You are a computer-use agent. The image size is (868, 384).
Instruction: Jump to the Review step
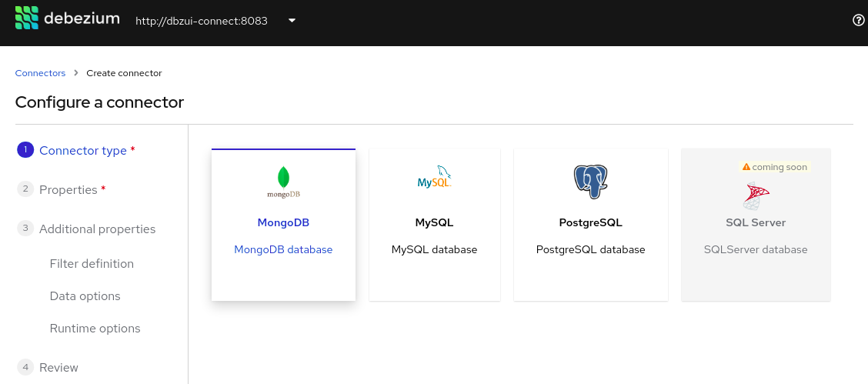[x=58, y=368]
